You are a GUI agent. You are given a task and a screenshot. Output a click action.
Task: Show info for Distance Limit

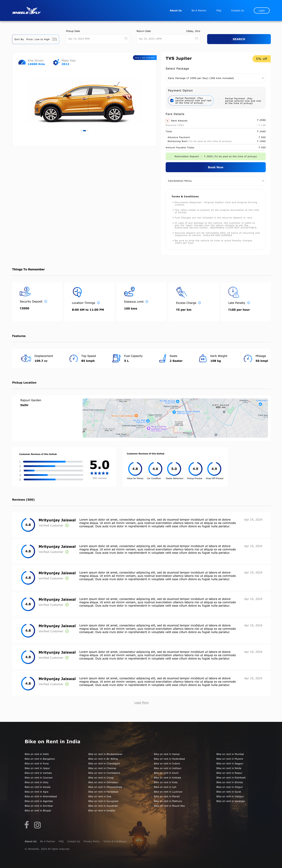coord(147,302)
